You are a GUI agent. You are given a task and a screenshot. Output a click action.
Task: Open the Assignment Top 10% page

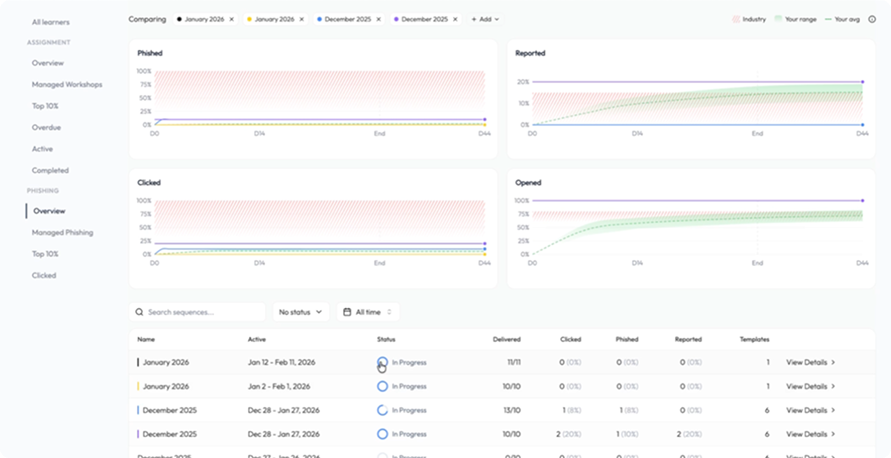(x=45, y=106)
